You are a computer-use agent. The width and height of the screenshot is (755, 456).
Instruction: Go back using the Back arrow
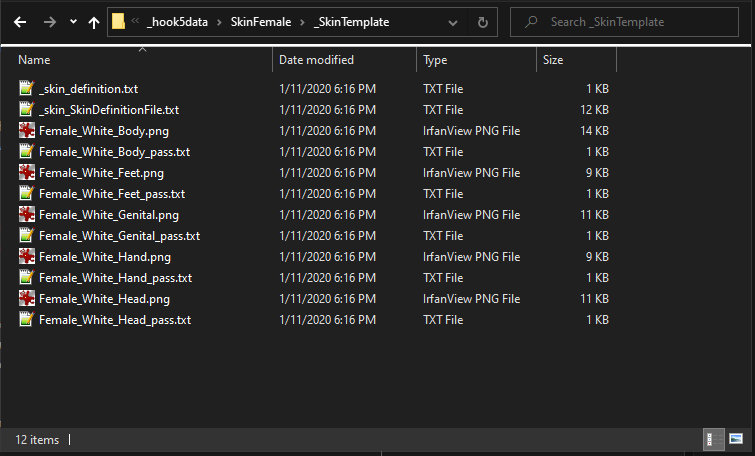pos(20,22)
